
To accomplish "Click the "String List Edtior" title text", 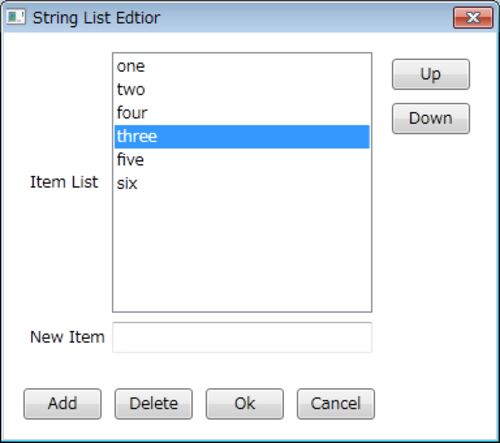I will click(96, 18).
